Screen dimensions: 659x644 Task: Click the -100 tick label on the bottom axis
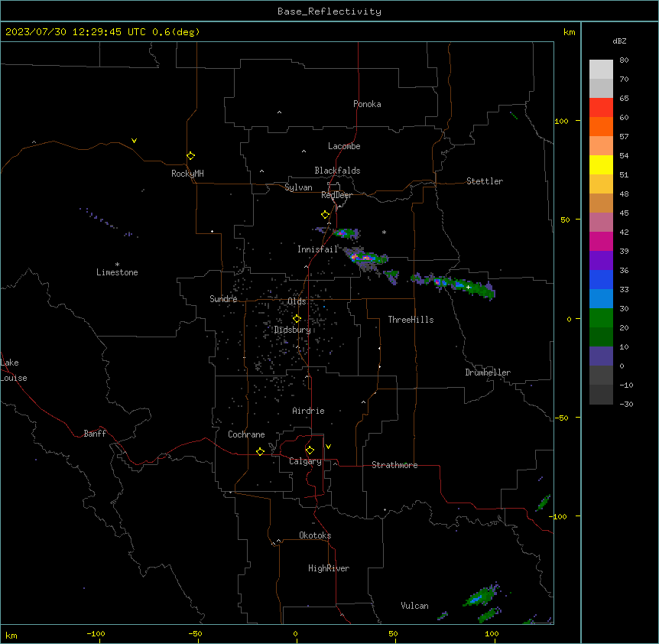click(x=96, y=633)
